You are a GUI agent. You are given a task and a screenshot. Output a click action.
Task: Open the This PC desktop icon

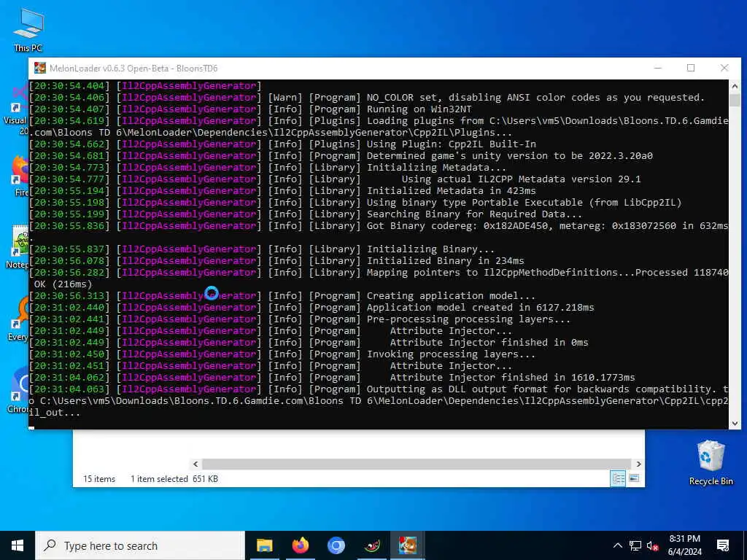click(28, 29)
